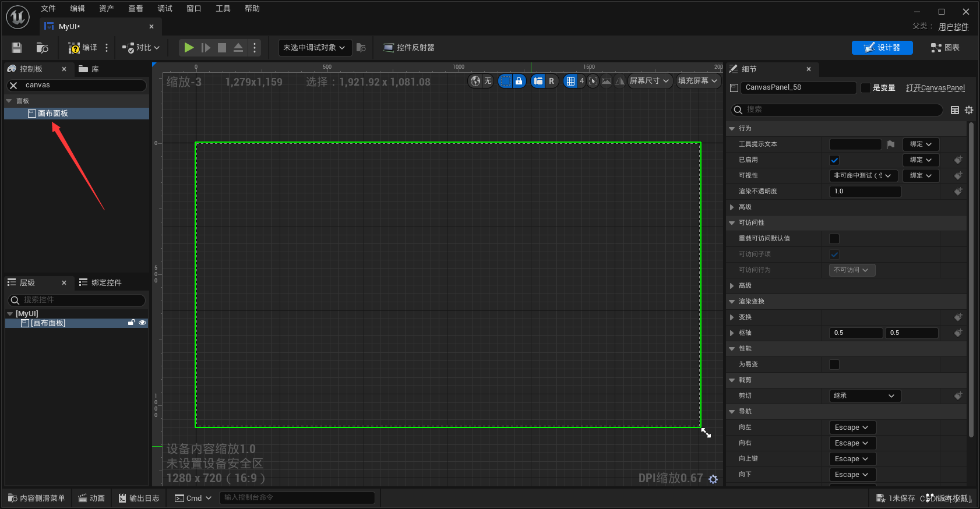Switch to the 图表 graph mode

coord(945,48)
